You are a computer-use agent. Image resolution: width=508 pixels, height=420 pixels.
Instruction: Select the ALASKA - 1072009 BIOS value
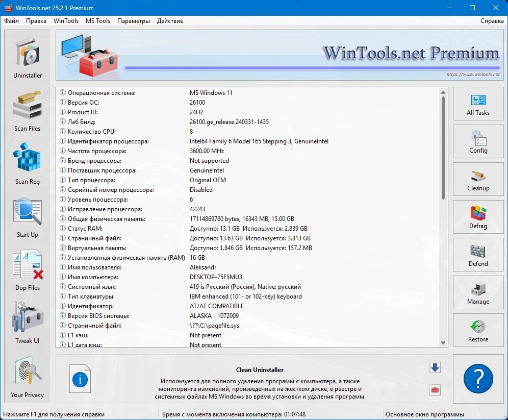(x=214, y=316)
